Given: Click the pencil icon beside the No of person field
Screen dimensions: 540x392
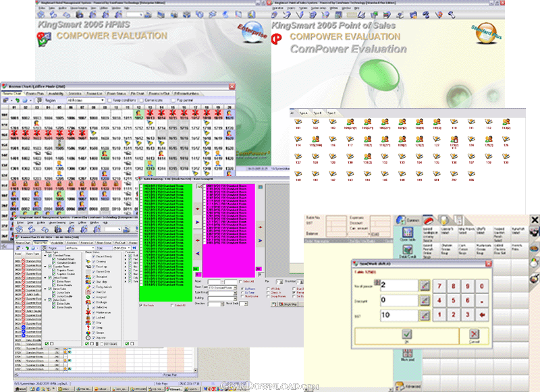Looking at the screenshot, I should click(x=425, y=285).
